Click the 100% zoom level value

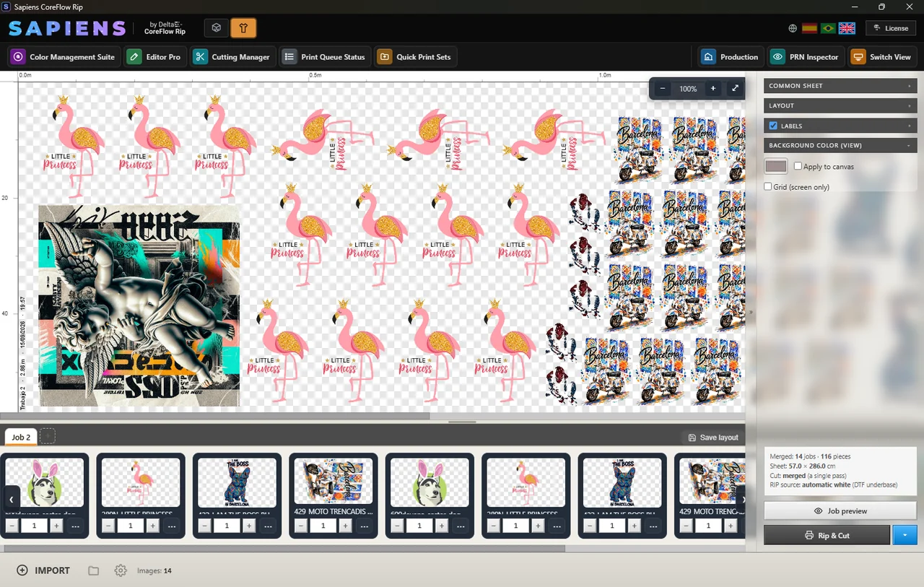[x=688, y=89]
